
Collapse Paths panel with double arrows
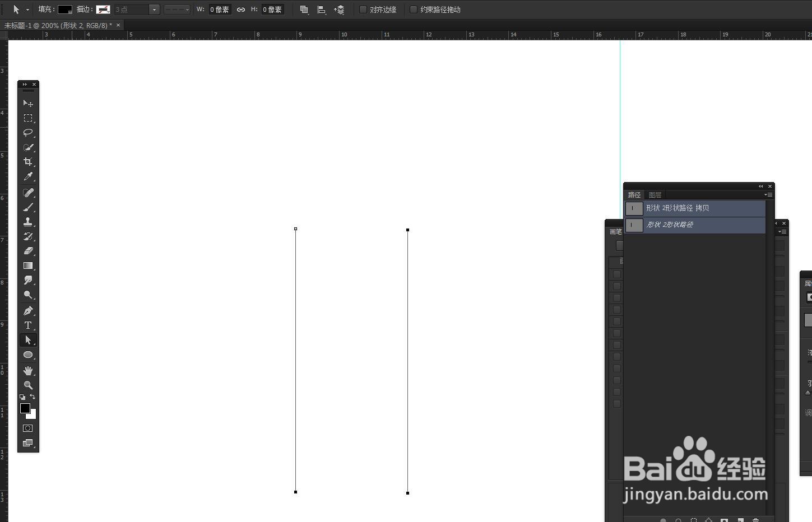(x=760, y=186)
